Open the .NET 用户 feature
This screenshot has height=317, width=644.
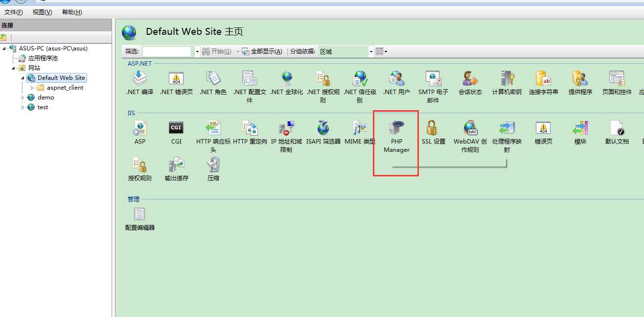tap(396, 83)
